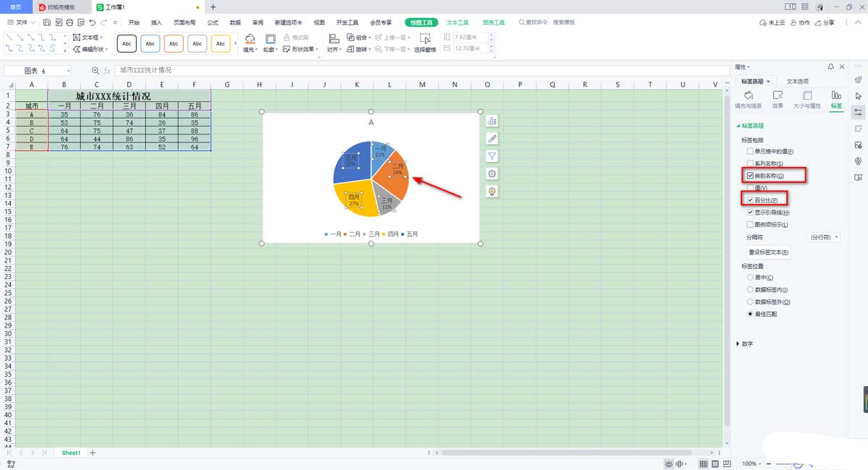
Task: Open the Data (数据) ribbon tab
Action: click(x=235, y=22)
